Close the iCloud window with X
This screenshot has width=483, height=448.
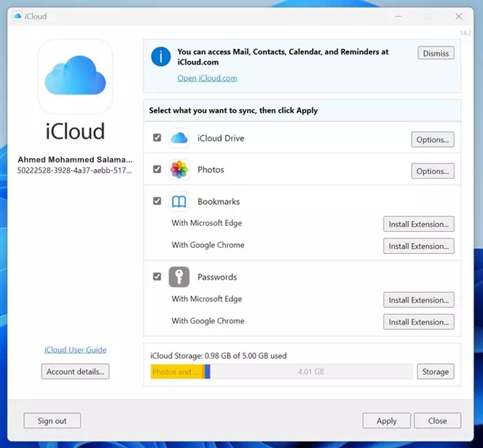[x=459, y=17]
